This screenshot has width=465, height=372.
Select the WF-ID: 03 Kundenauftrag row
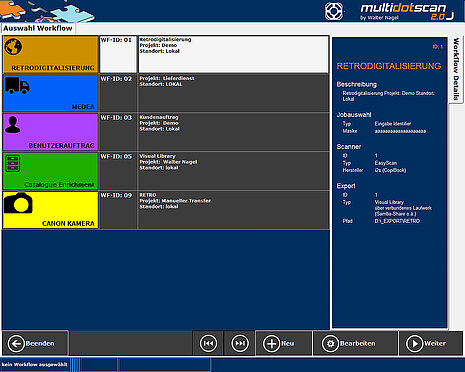coord(214,132)
